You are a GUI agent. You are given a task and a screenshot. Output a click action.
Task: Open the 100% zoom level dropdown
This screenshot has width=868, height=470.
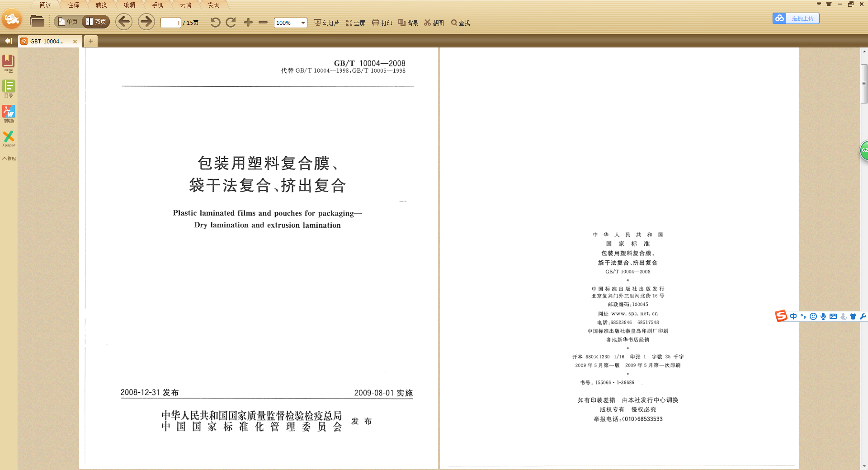[x=303, y=23]
